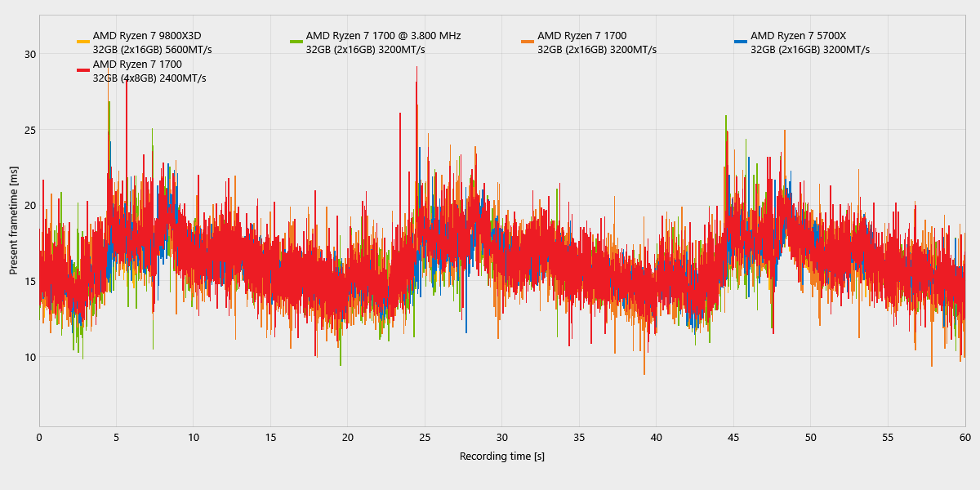The width and height of the screenshot is (980, 490).
Task: Click the x-axis tick label 60
Action: coord(964,438)
